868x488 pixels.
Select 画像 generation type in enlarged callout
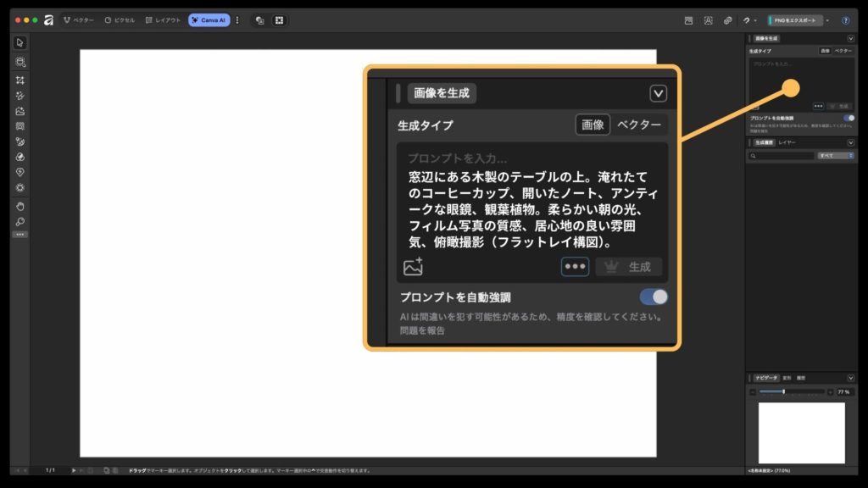tap(593, 125)
